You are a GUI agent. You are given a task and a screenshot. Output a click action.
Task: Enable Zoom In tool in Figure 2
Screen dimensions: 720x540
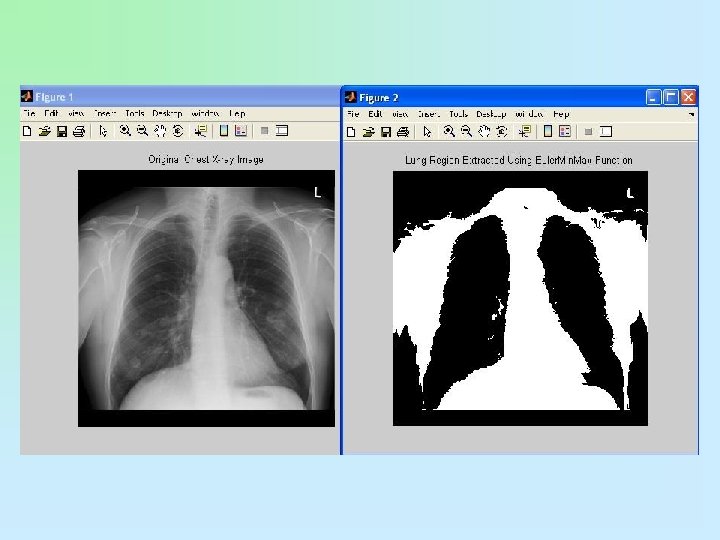coord(449,132)
